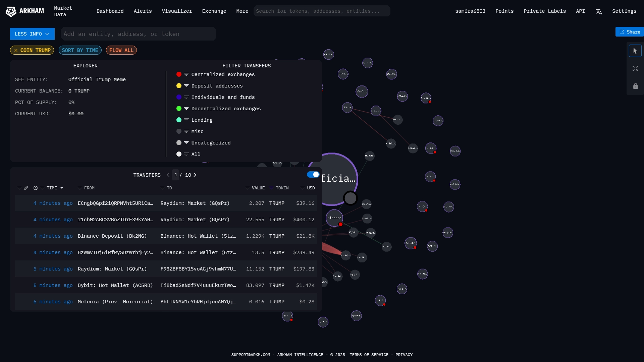The image size is (644, 362).
Task: Open the Visualizer page
Action: coord(177,11)
